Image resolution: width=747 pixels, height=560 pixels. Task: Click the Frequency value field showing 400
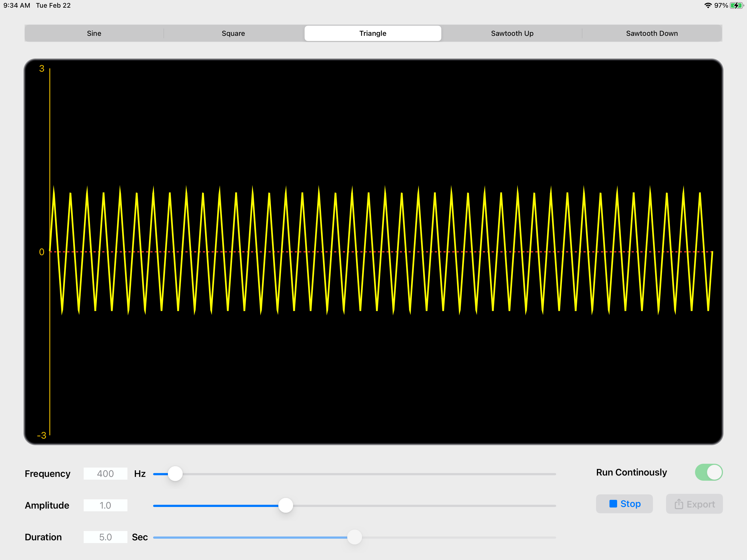(105, 474)
